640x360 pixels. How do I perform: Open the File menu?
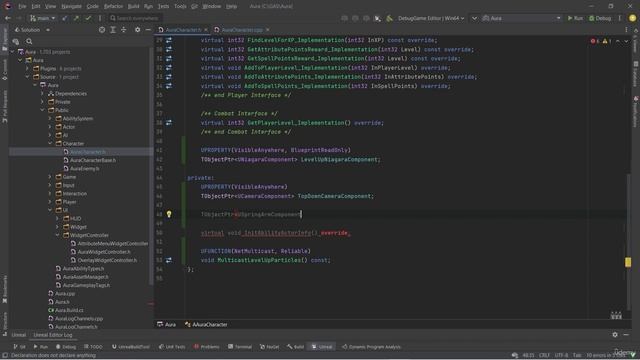(22, 6)
